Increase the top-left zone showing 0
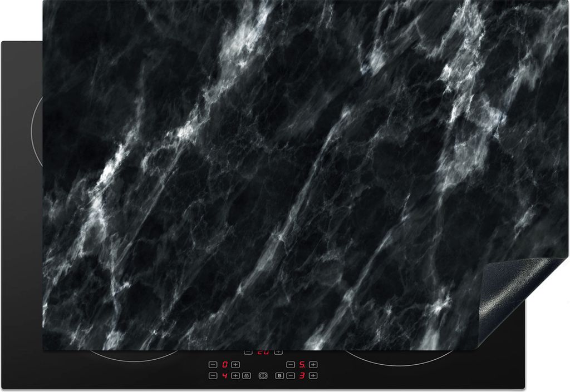Viewport: 570px width, 392px height. point(235,365)
